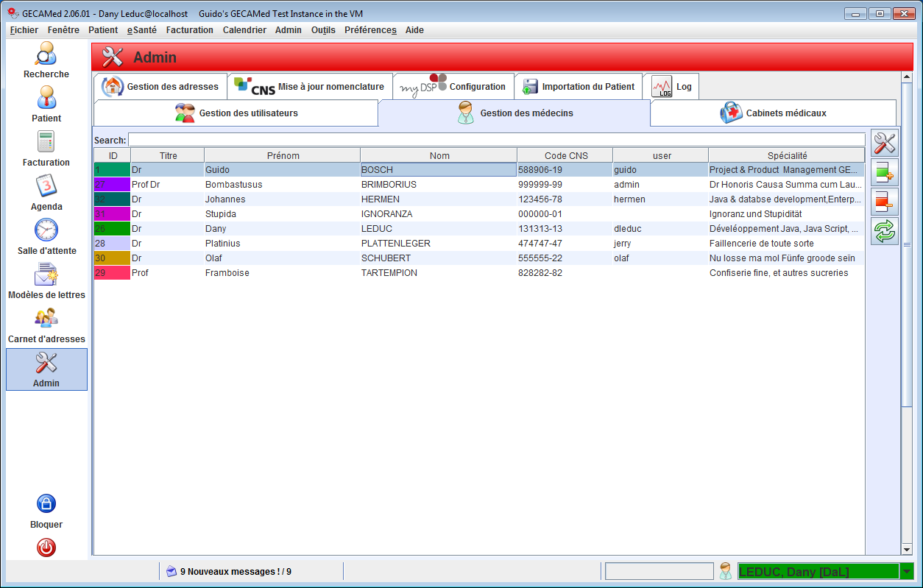
Task: Switch to Cabinets médicaux tab
Action: [x=773, y=113]
